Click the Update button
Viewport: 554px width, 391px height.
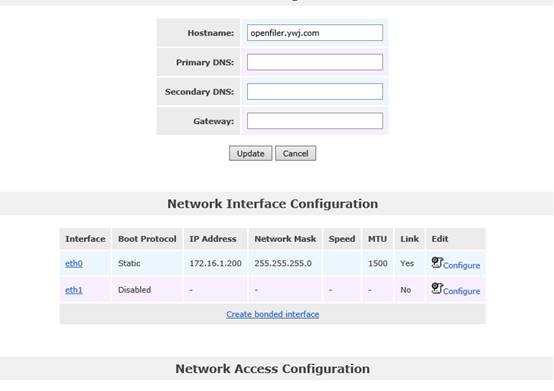(x=251, y=153)
